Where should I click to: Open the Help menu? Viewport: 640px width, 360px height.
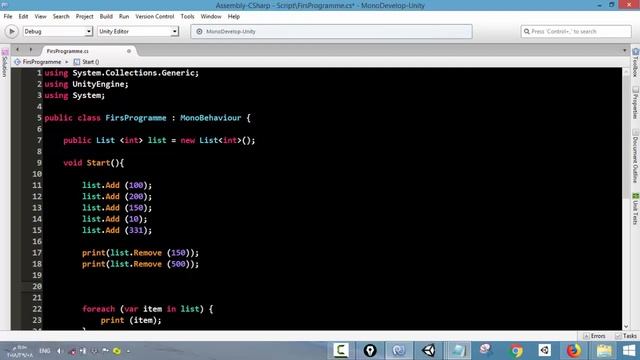234,16
